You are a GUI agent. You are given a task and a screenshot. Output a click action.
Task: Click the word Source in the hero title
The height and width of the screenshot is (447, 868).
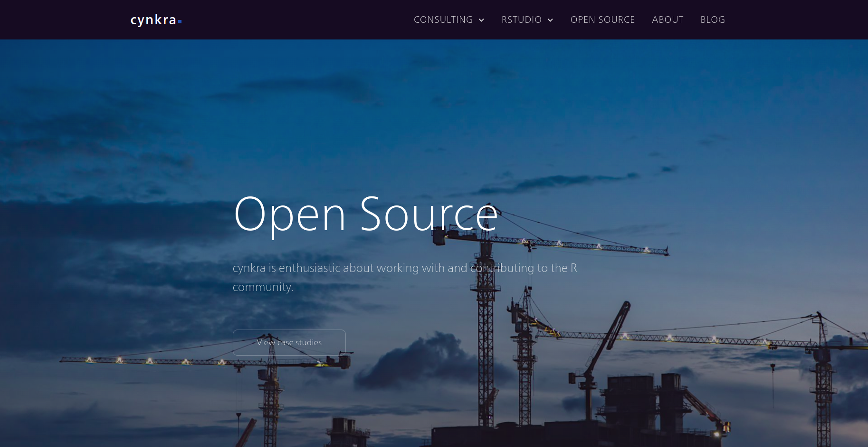[429, 214]
